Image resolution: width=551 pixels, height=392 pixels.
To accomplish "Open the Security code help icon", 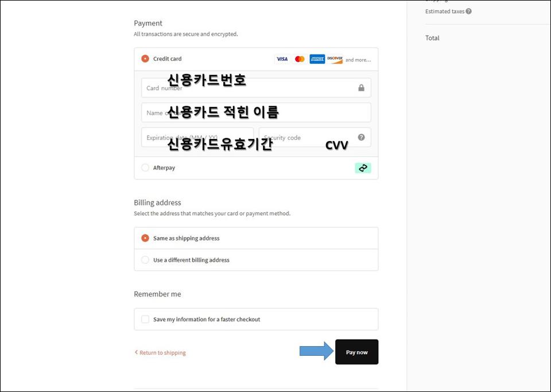I will point(361,137).
